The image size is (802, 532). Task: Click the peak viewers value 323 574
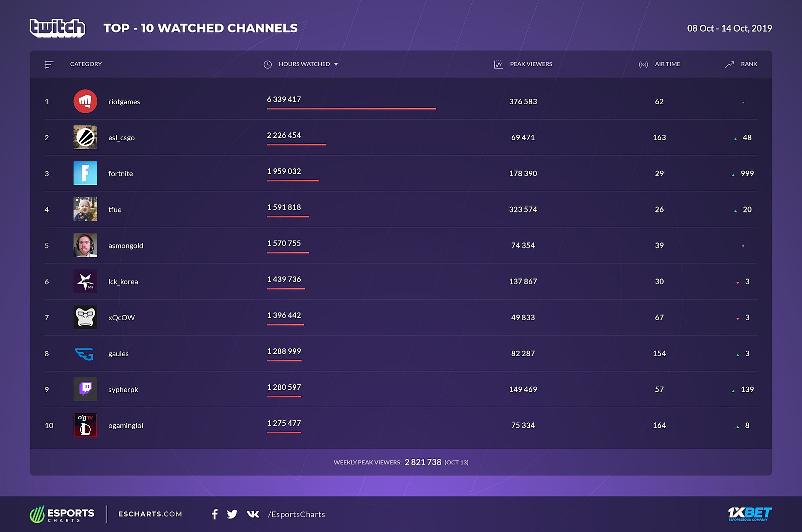point(523,209)
